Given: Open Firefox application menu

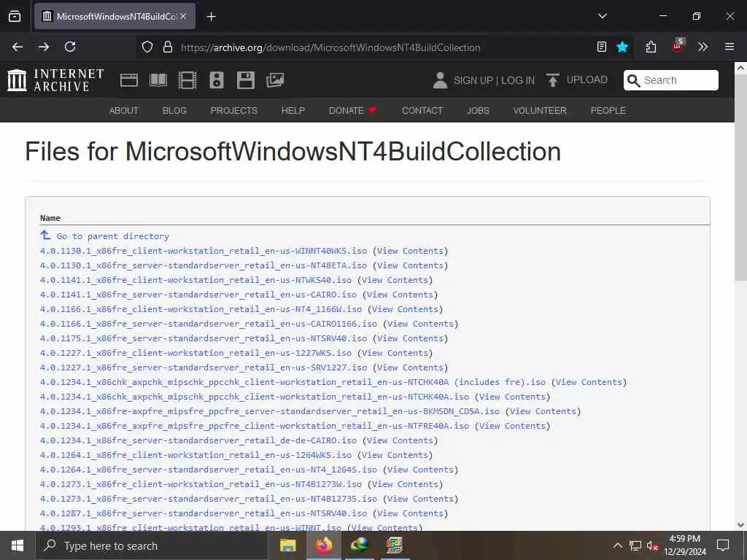Looking at the screenshot, I should tap(729, 47).
